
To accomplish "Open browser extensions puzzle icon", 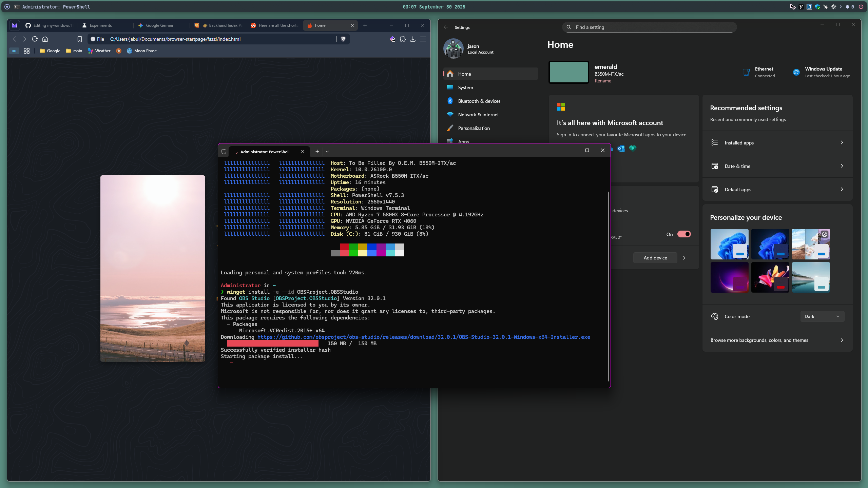I will [x=403, y=39].
